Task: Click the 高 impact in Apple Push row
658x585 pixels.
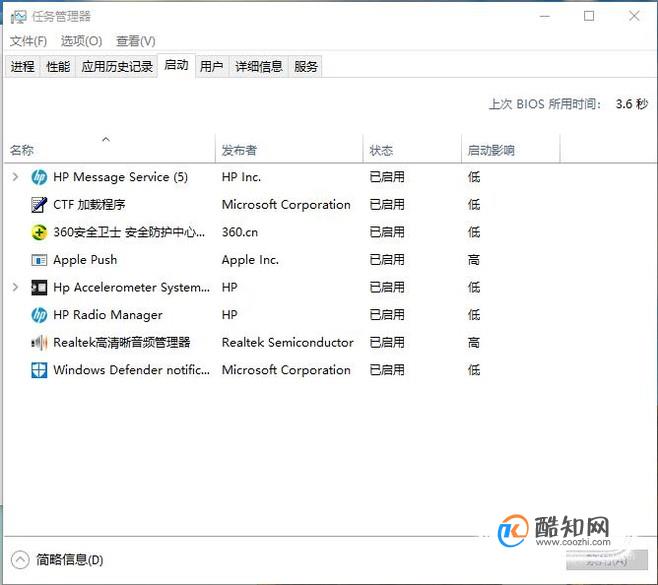Action: click(x=474, y=260)
